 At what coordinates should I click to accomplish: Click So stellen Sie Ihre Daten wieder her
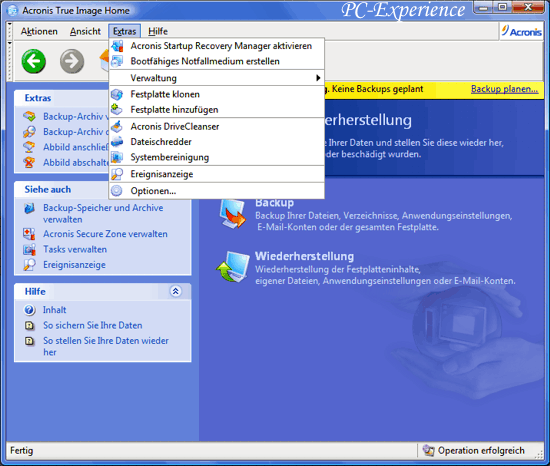(x=106, y=346)
